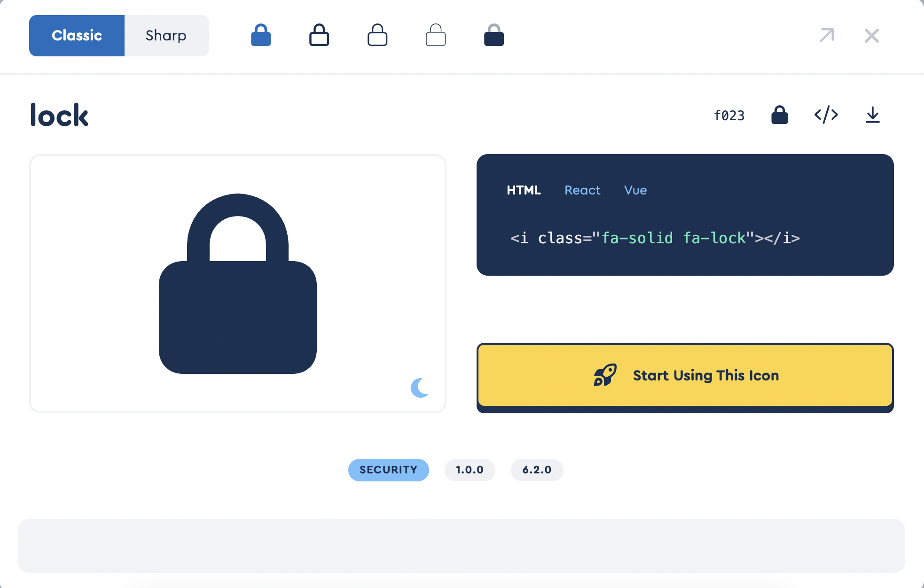Switch to the Sharp icon family

[166, 36]
